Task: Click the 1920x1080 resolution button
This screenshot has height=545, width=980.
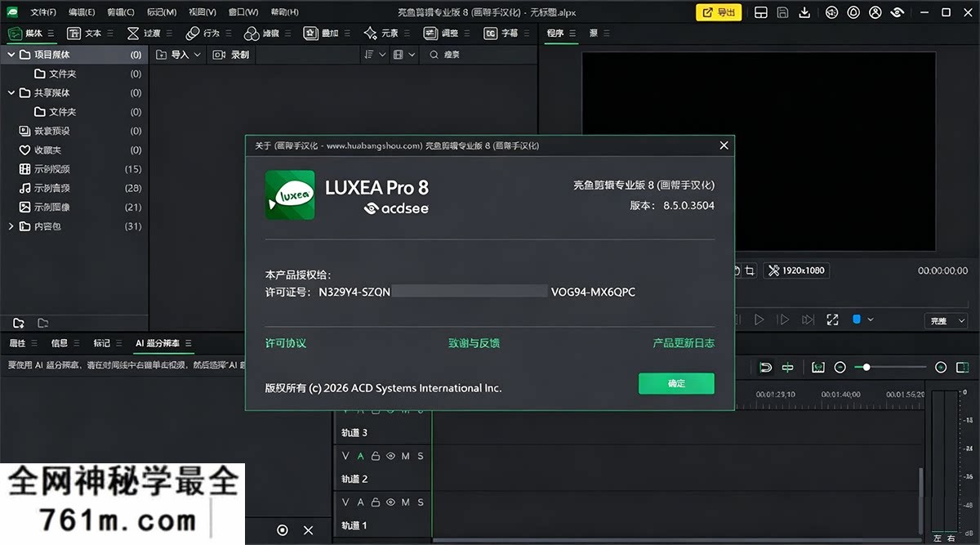Action: coord(797,270)
